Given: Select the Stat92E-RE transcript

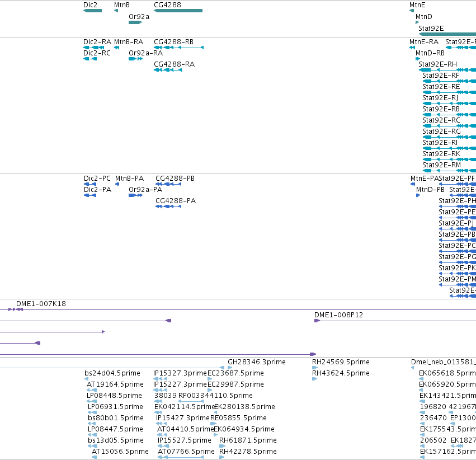Looking at the screenshot, I should (x=449, y=92).
